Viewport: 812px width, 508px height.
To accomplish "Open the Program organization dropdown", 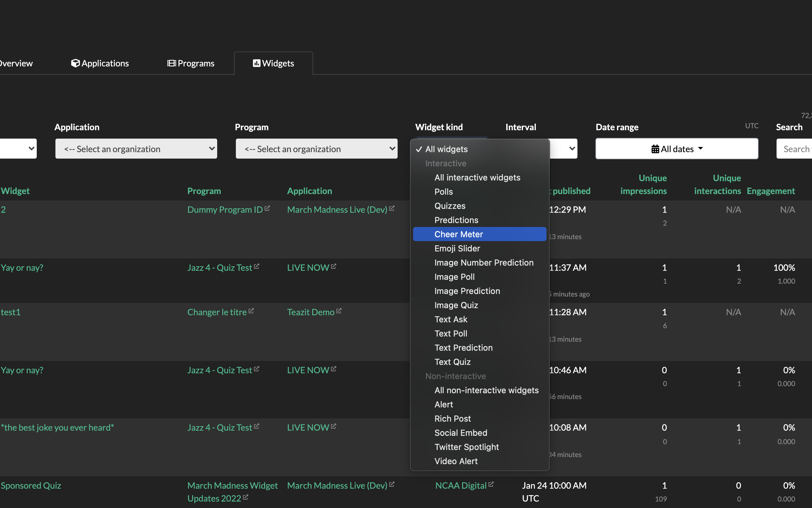I will 316,149.
